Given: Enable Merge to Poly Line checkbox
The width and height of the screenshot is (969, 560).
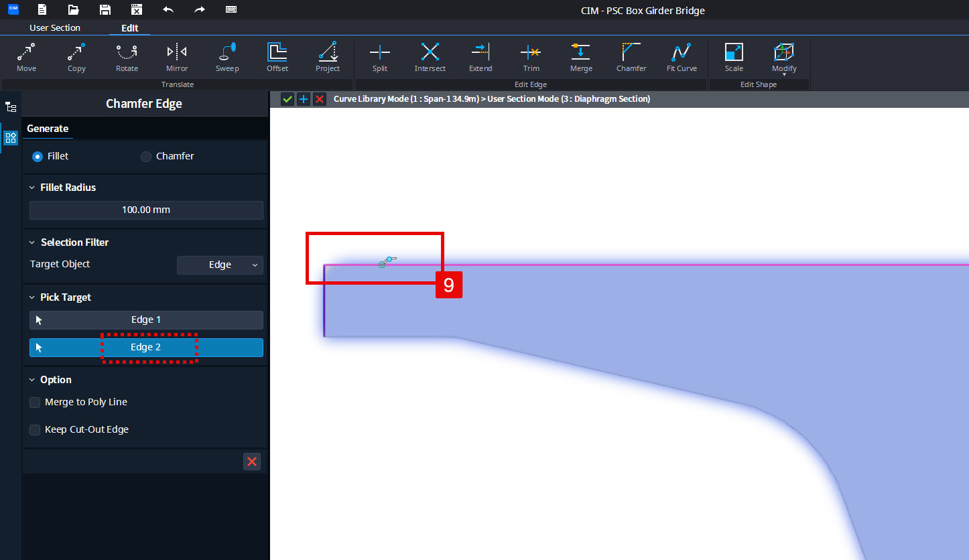Looking at the screenshot, I should coord(35,403).
